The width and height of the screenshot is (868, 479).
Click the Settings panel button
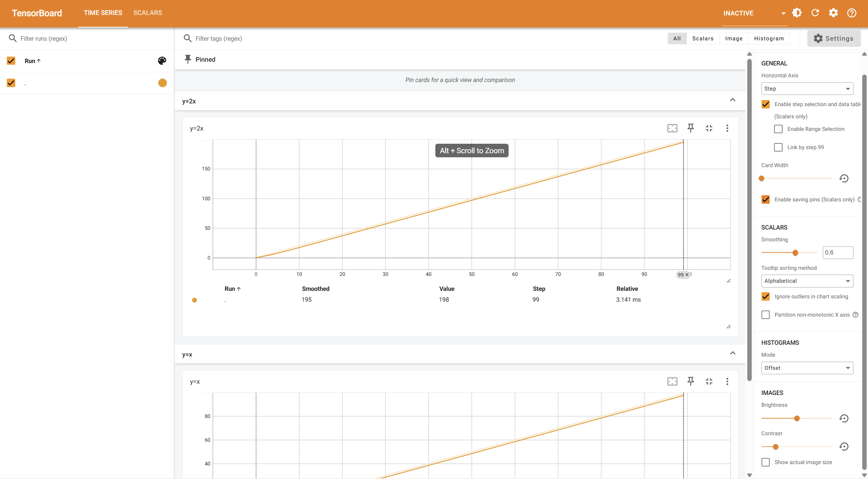834,38
